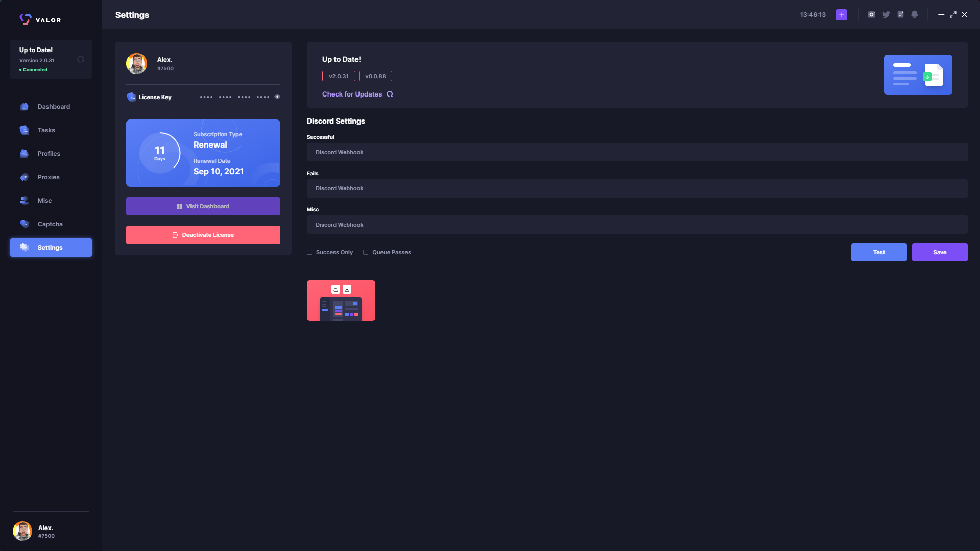Enable the Success Only checkbox
The image size is (980, 551).
pos(309,252)
